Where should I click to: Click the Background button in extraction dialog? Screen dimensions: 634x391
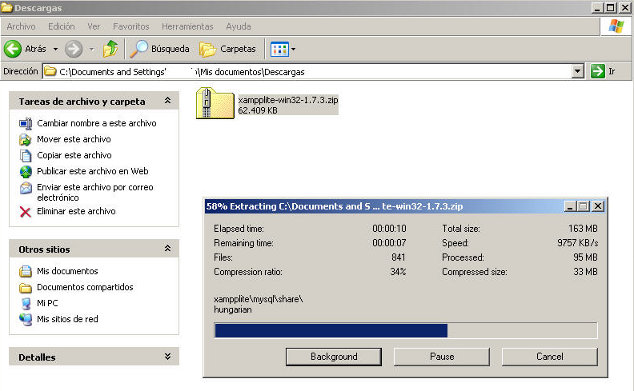(334, 357)
